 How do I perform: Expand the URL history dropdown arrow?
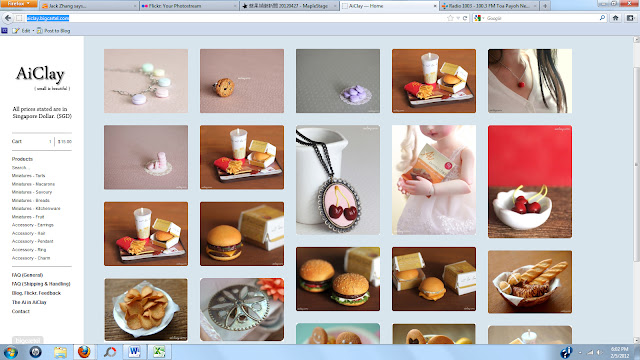pos(458,18)
